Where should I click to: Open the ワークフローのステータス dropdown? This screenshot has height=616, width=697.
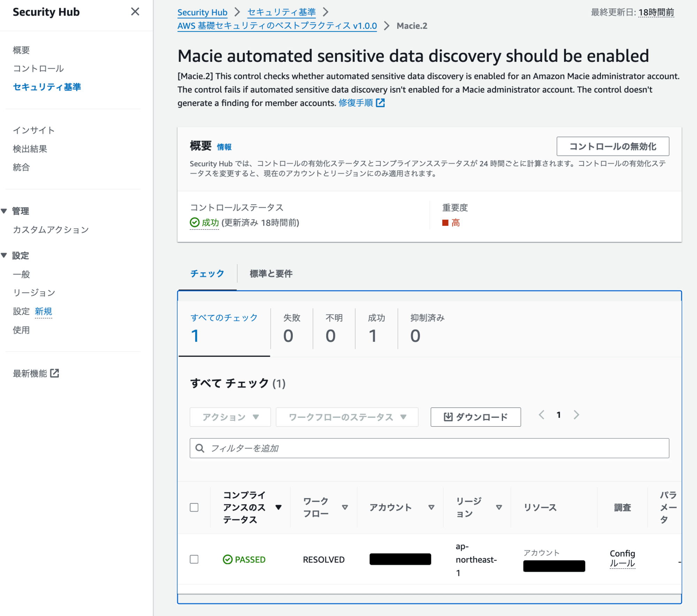point(347,417)
